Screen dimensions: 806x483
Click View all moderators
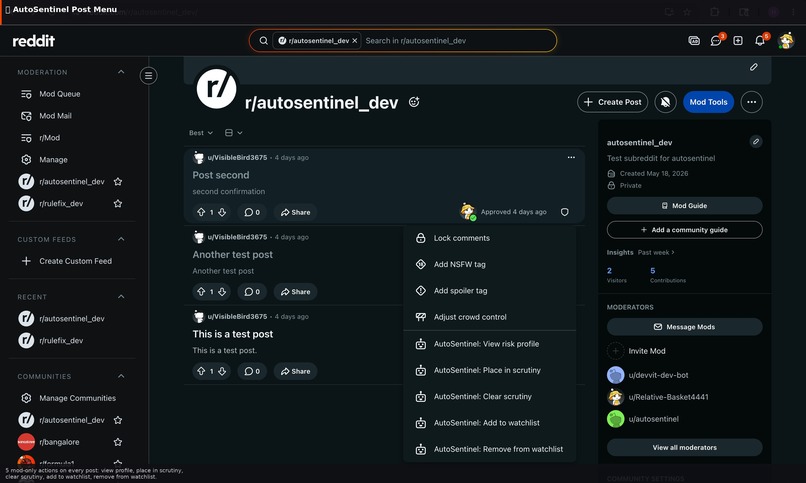coord(684,448)
